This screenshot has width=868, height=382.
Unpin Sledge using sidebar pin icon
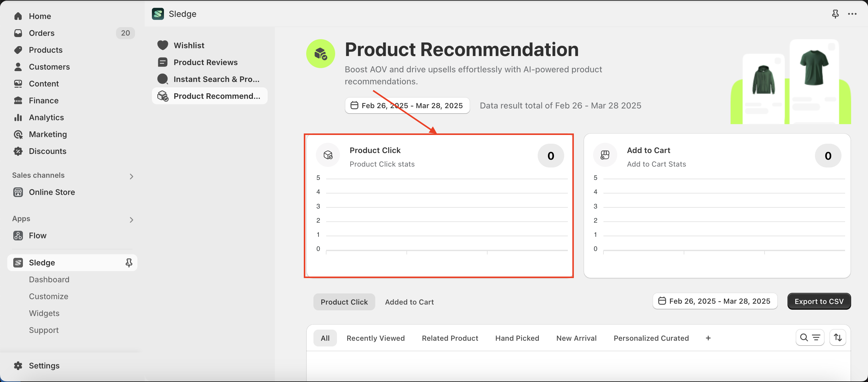129,262
